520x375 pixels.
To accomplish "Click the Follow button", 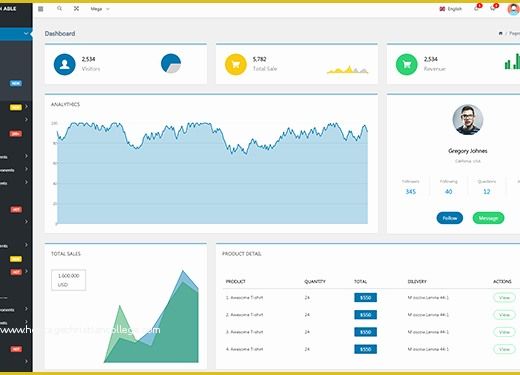I will (450, 218).
